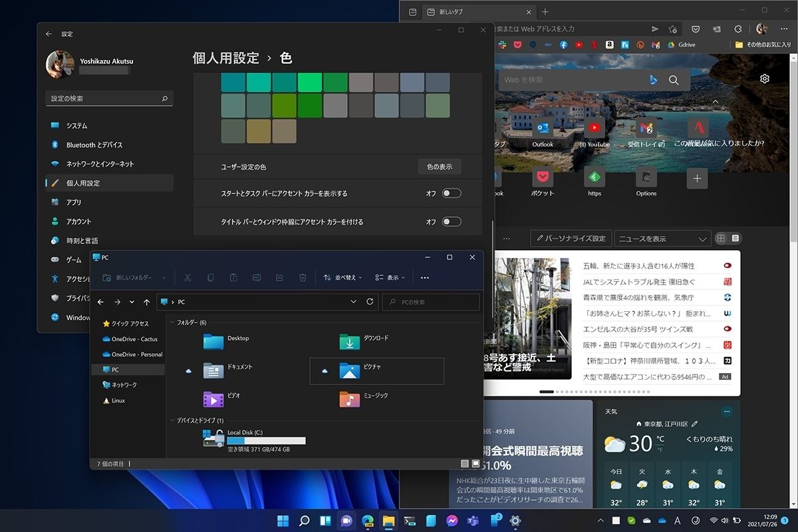Click the Copy icon in Explorer toolbar
The height and width of the screenshot is (532, 798).
pos(210,277)
